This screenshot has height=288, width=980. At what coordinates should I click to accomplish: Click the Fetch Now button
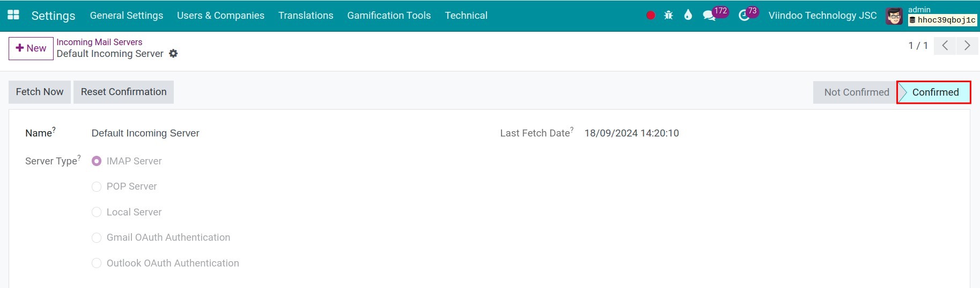click(40, 92)
